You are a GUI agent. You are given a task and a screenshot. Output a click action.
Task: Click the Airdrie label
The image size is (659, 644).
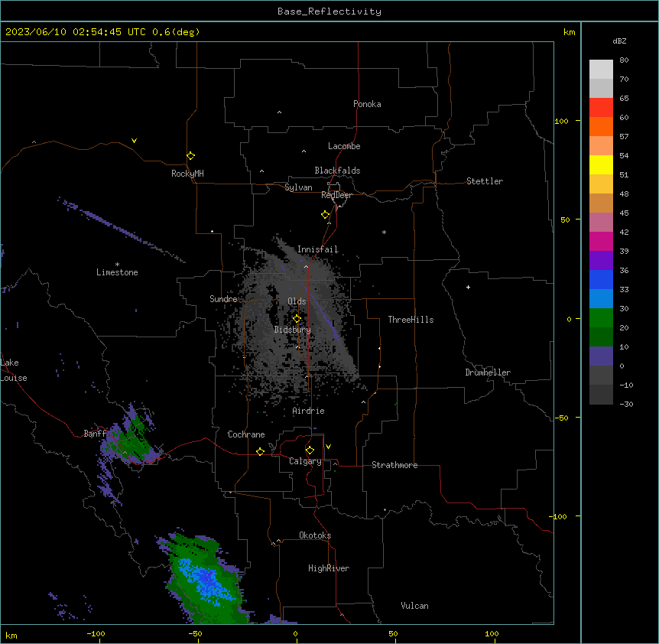click(x=309, y=411)
